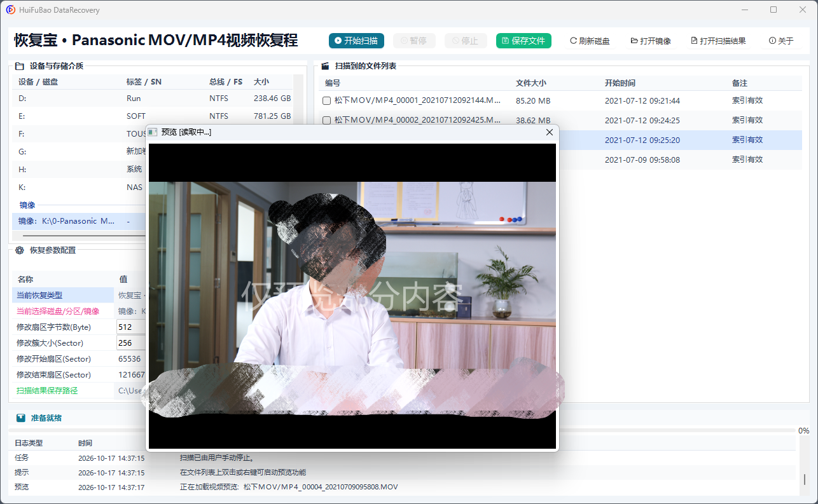Click the 当前选择磁盘/分区/镜像 parameter label
The width and height of the screenshot is (818, 504).
point(58,311)
